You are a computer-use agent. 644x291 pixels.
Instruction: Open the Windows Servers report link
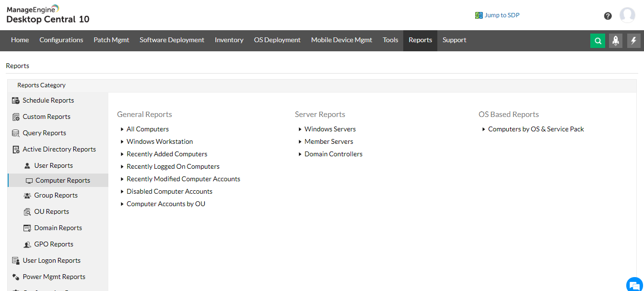[x=330, y=129]
